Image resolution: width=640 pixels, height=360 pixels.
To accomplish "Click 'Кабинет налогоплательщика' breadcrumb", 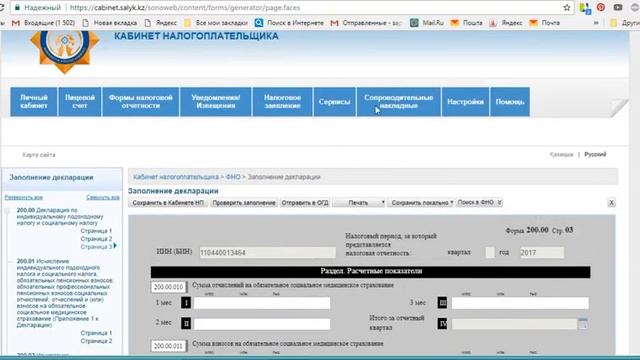I will coord(176,177).
